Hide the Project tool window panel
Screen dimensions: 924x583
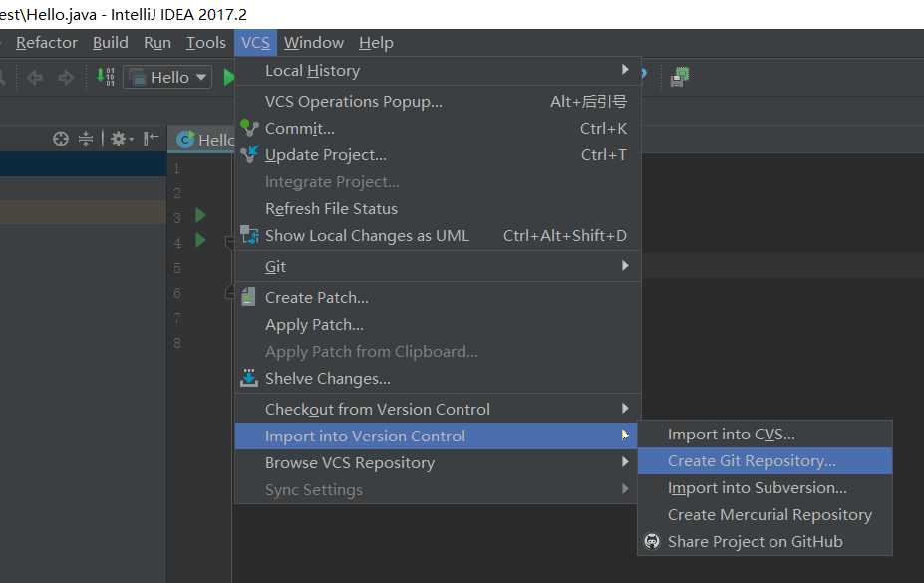151,139
